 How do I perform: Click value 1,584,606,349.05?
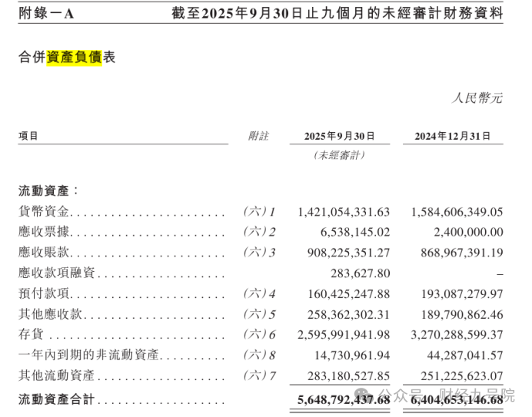[x=457, y=212]
